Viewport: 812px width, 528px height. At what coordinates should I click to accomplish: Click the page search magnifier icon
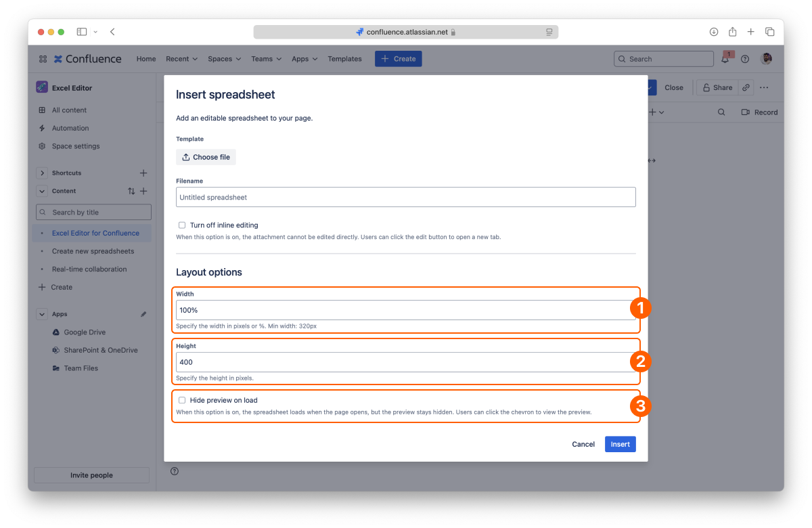coord(721,112)
